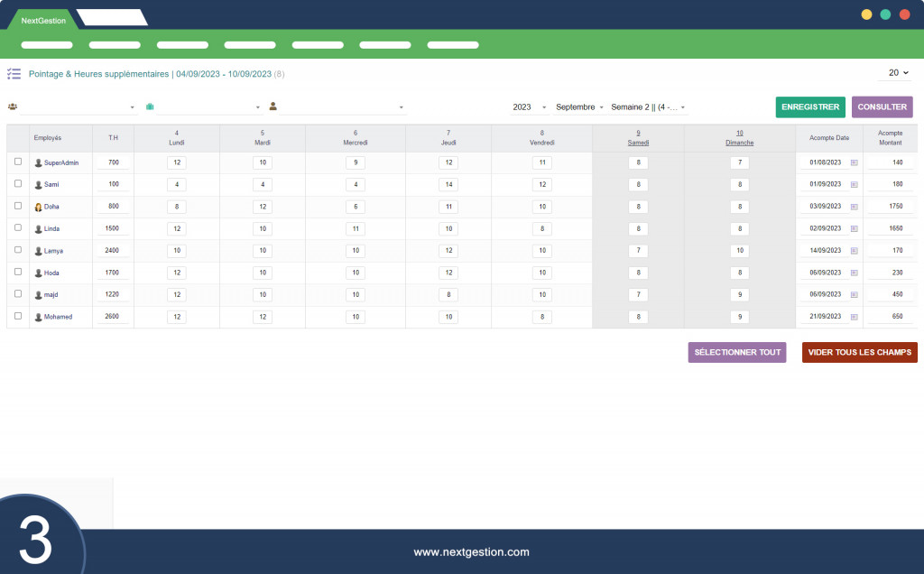
Task: Click the ENREGISTRER button
Action: point(810,107)
